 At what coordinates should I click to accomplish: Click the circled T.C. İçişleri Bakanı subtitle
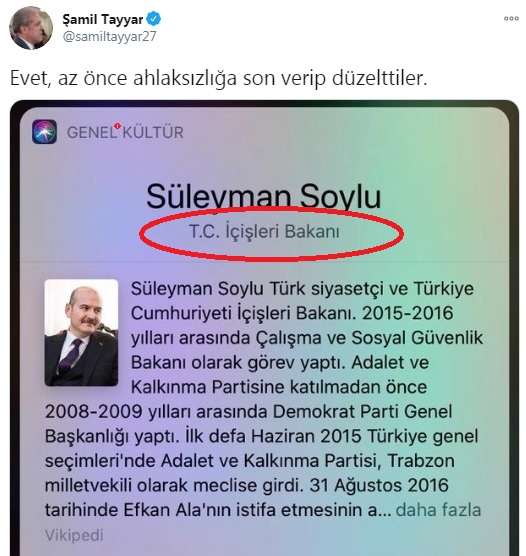click(x=264, y=232)
